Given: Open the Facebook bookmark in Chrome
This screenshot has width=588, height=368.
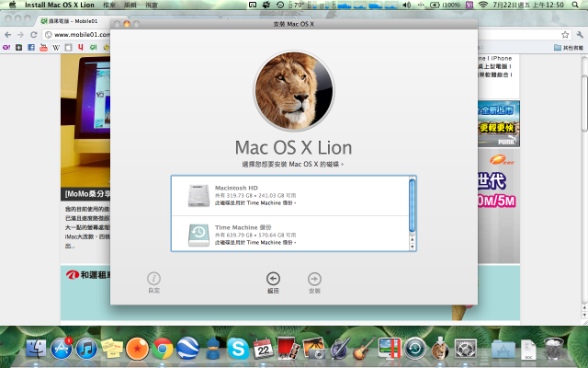Looking at the screenshot, I should (x=31, y=47).
